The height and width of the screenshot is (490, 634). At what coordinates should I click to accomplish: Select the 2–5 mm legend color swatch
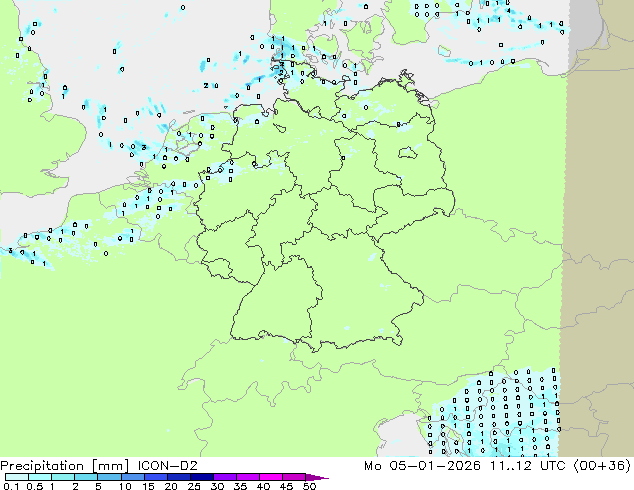[86, 477]
